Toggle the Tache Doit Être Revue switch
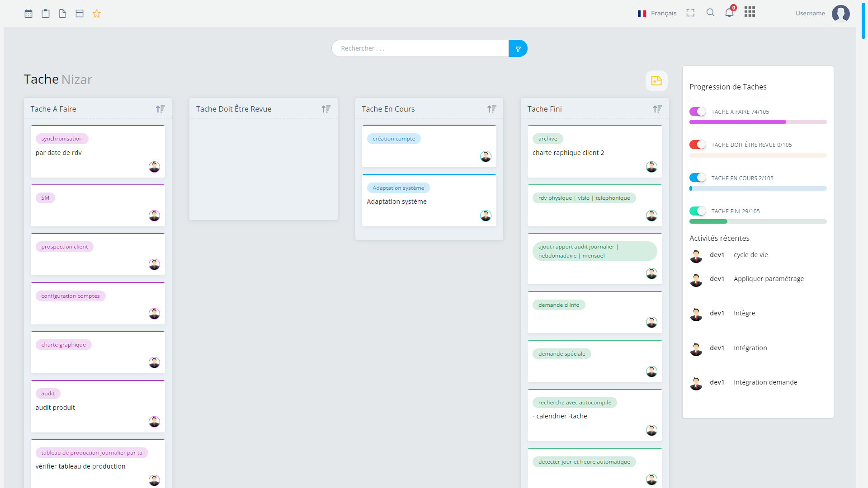 [698, 145]
